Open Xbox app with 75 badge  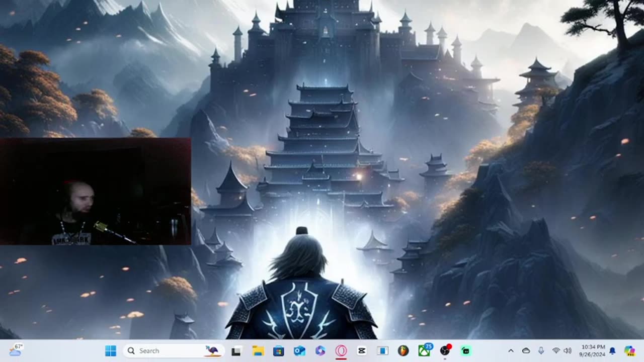tap(425, 350)
